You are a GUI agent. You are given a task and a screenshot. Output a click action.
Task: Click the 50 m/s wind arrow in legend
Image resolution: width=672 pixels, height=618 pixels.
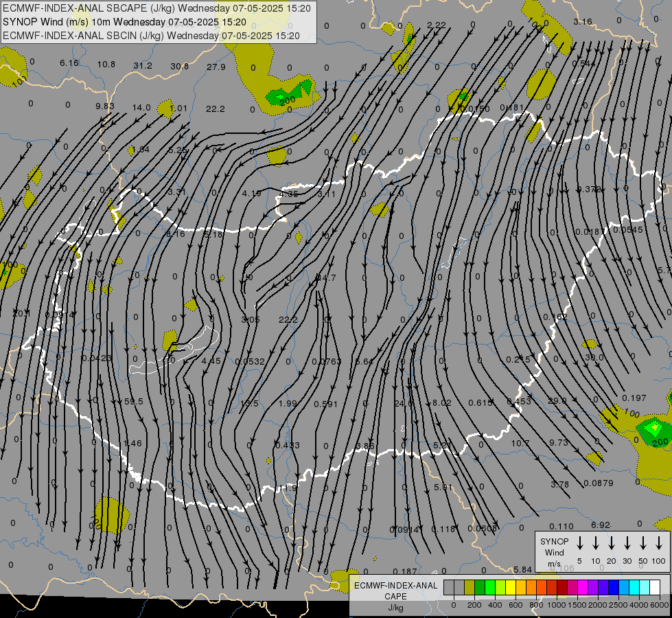tap(643, 543)
